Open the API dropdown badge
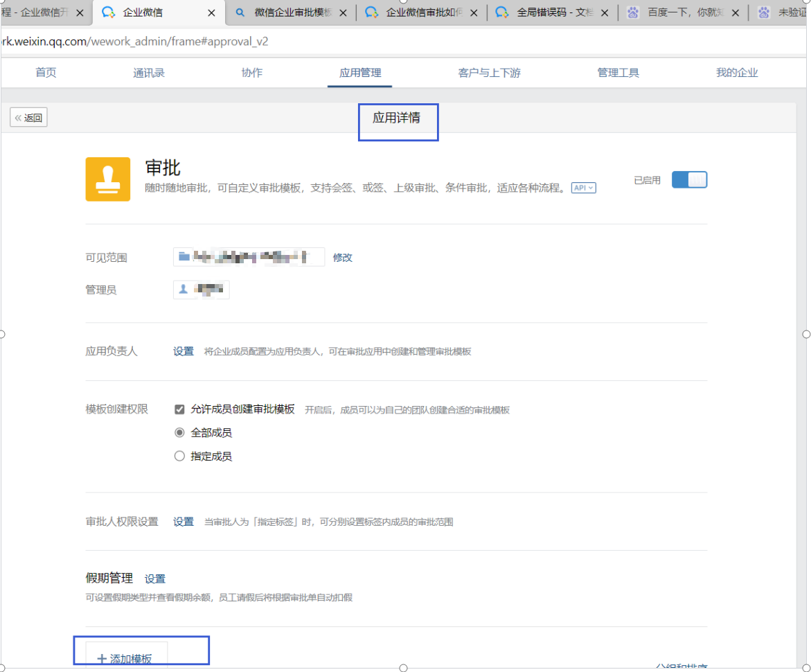 [x=583, y=188]
